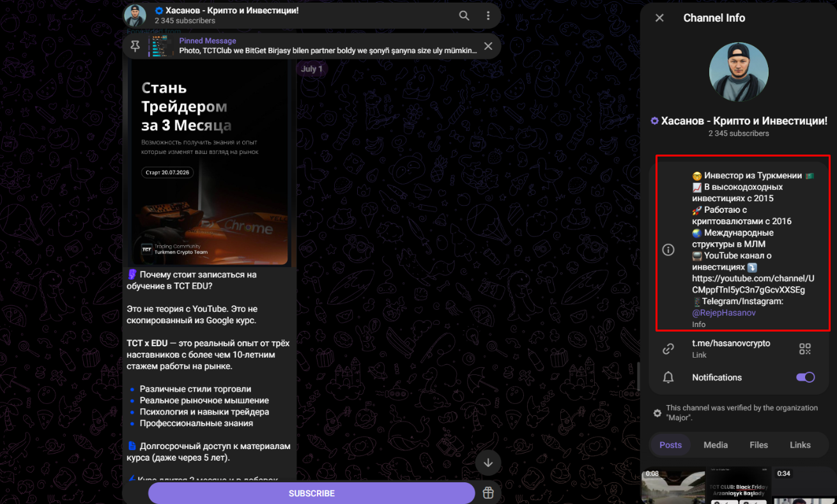Switch to the Posts tab
Viewport: 837px width, 504px height.
click(x=670, y=445)
